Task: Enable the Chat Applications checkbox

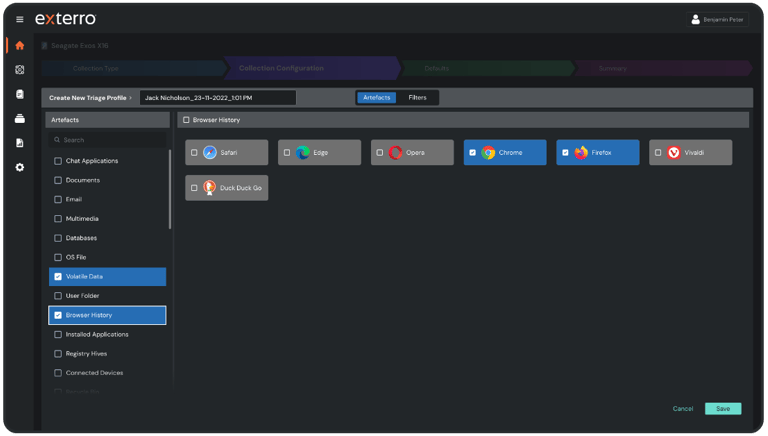Action: click(x=58, y=161)
